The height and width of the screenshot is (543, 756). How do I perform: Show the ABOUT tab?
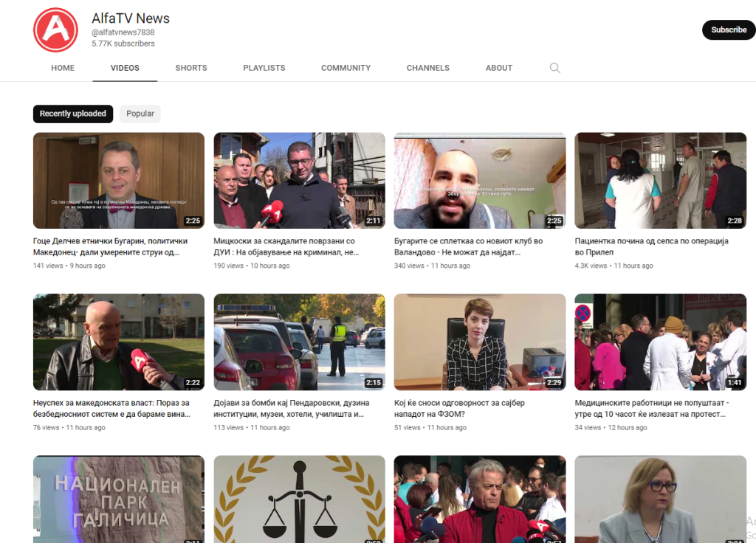pyautogui.click(x=499, y=68)
